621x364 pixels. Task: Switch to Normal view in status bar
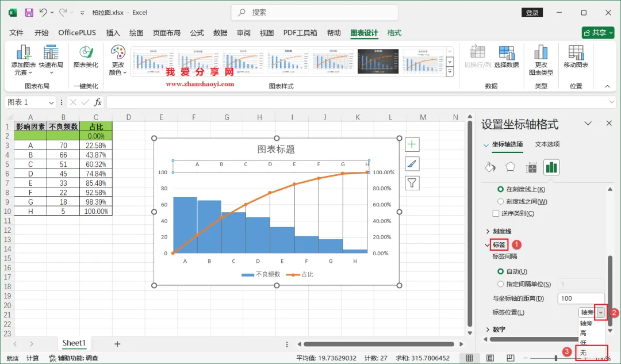tap(469, 358)
